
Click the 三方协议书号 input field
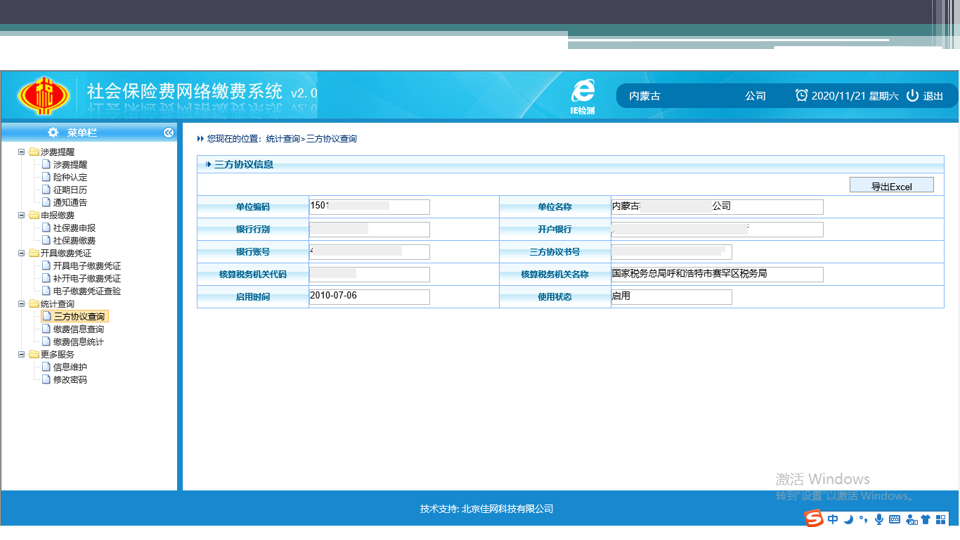tap(671, 252)
